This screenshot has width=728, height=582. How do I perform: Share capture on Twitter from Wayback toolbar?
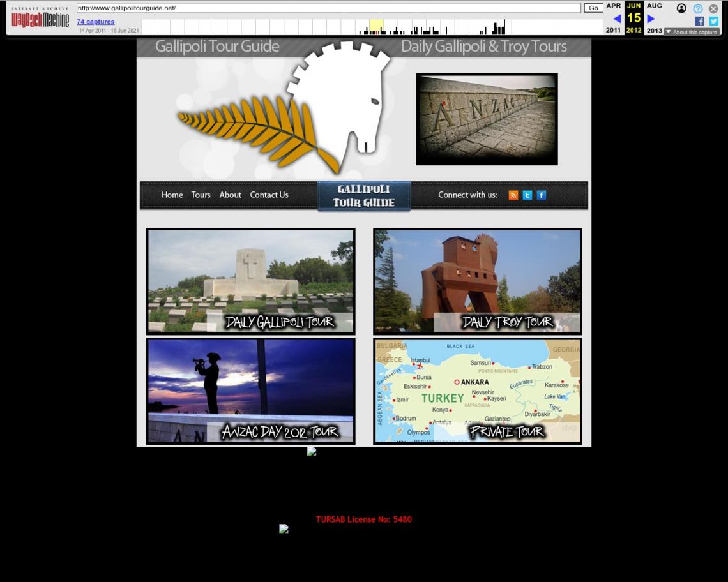[713, 21]
